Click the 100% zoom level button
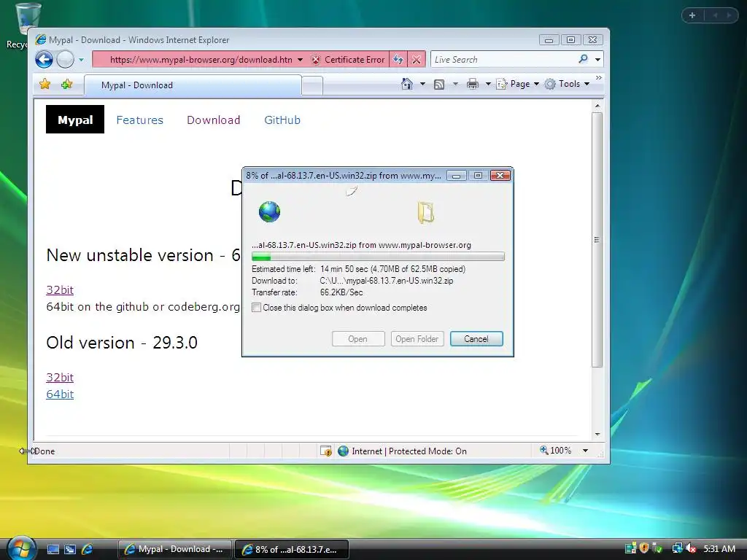Viewport: 747px width, 560px height. (555, 451)
